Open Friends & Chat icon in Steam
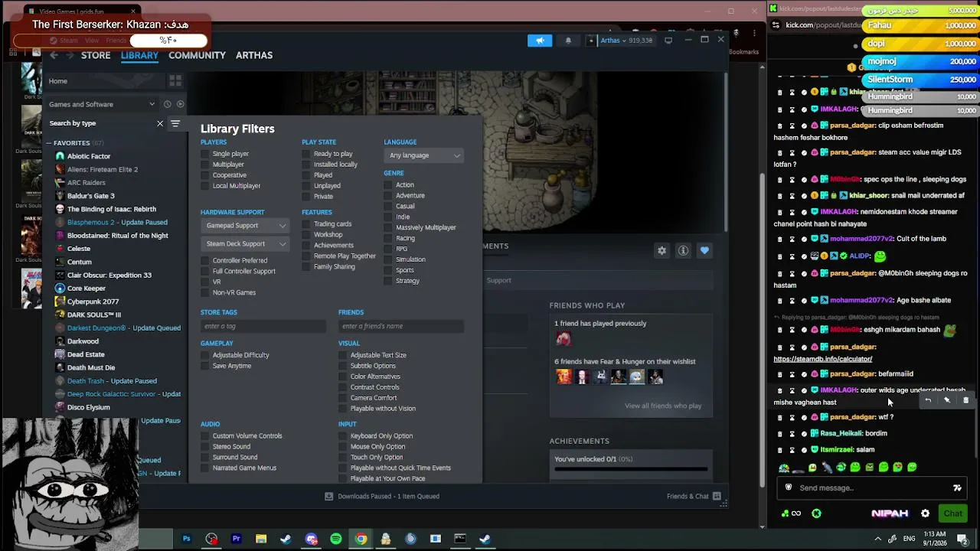 [x=717, y=496]
